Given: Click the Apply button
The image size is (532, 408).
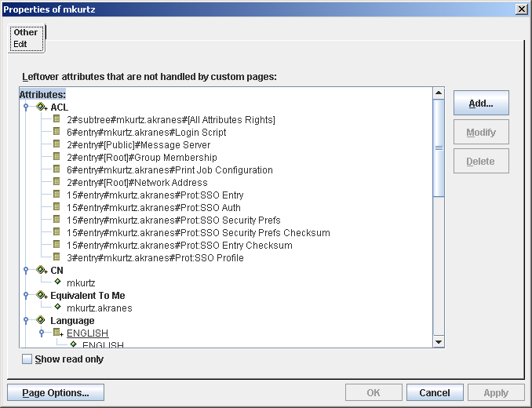Looking at the screenshot, I should [x=496, y=393].
